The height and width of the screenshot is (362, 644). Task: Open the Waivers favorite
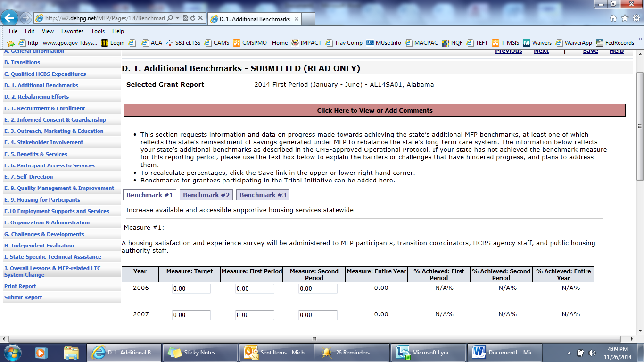[x=537, y=43]
